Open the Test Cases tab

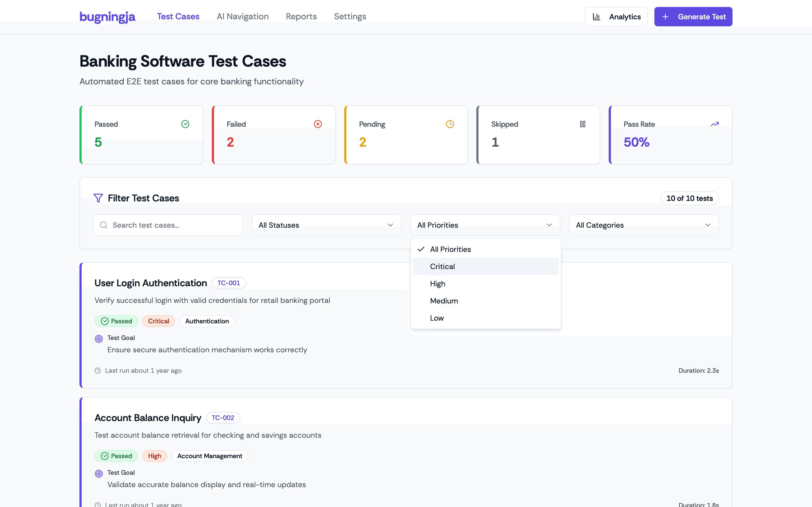178,16
